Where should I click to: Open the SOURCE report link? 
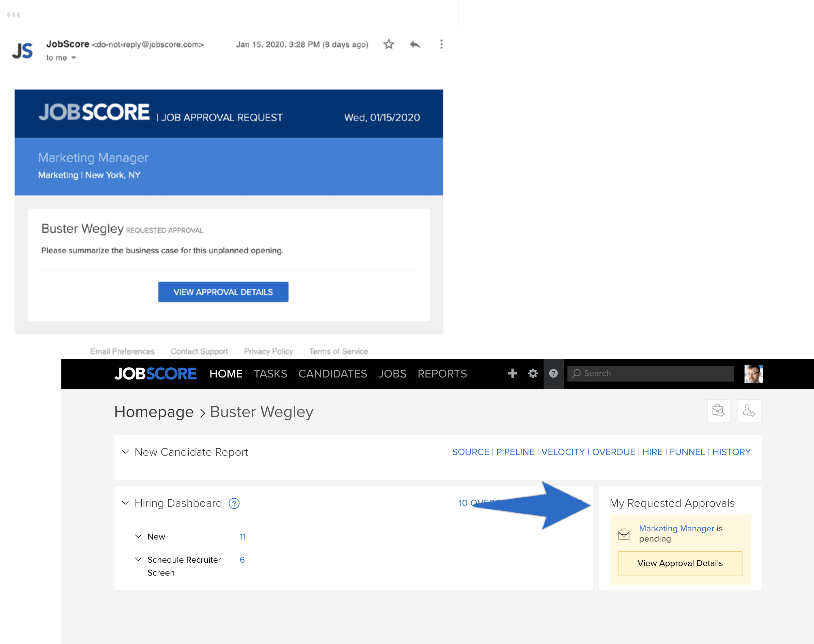pyautogui.click(x=470, y=452)
